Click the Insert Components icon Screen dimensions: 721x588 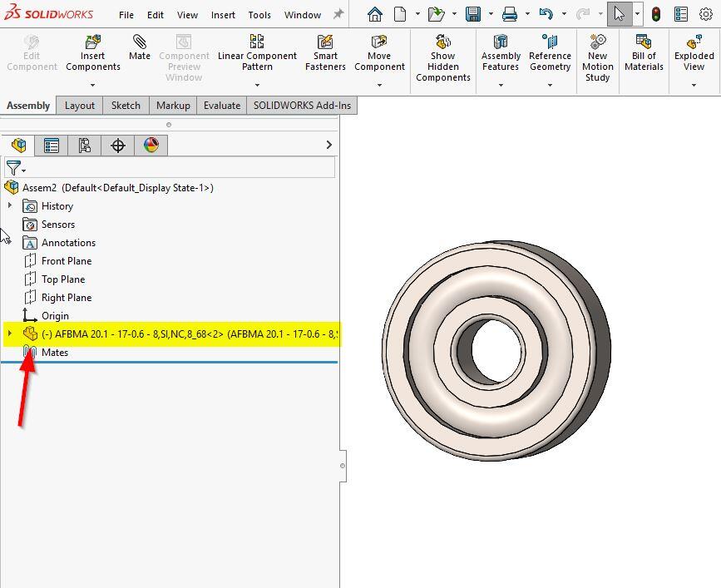(93, 42)
